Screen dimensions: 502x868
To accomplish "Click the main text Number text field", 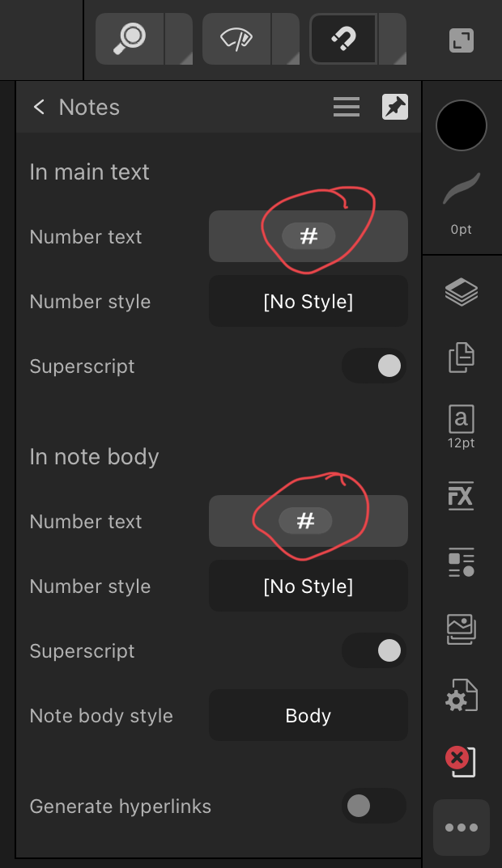I will point(308,236).
